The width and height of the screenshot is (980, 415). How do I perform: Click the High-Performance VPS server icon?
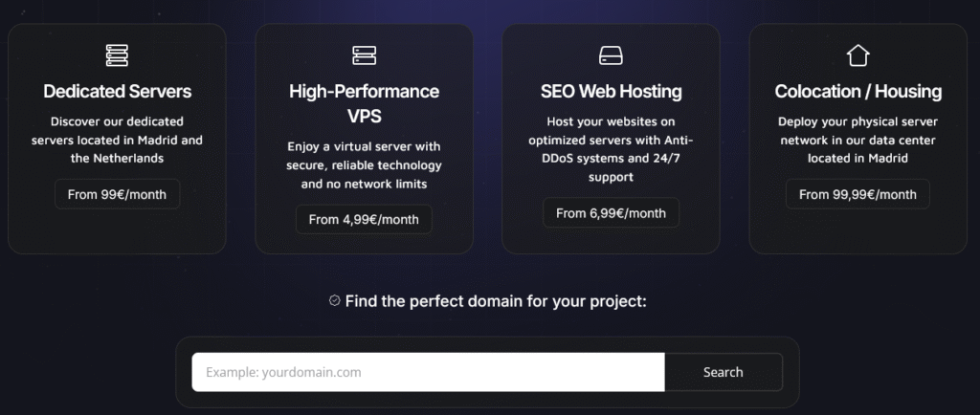[364, 55]
